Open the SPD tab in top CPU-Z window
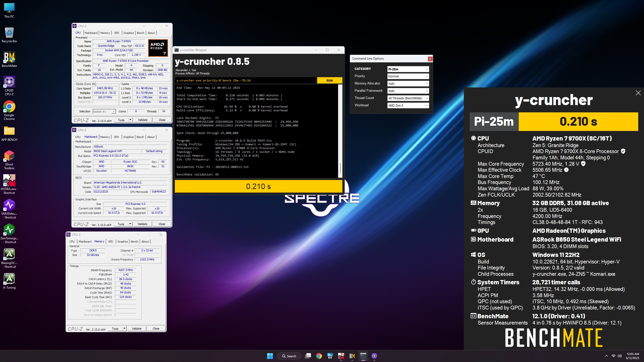644x362 pixels. [117, 33]
